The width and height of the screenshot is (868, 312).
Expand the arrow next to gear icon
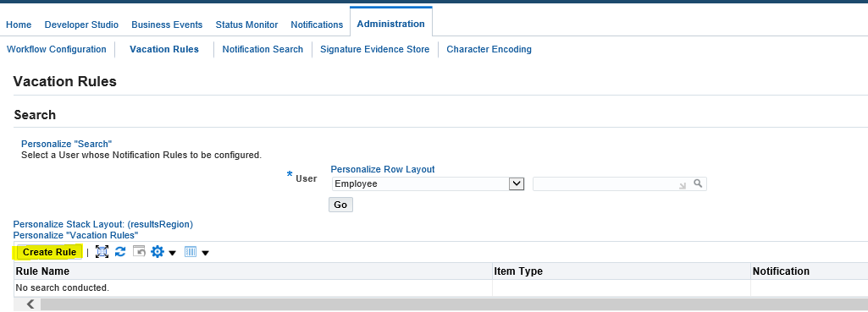click(172, 254)
